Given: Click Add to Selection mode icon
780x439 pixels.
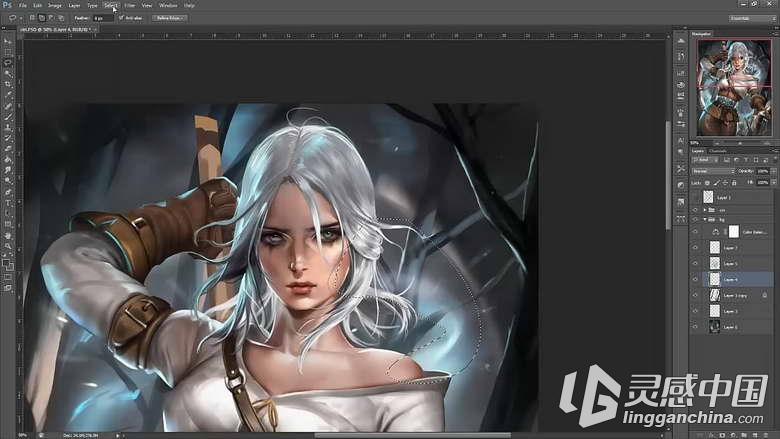Looking at the screenshot, I should tap(42, 18).
